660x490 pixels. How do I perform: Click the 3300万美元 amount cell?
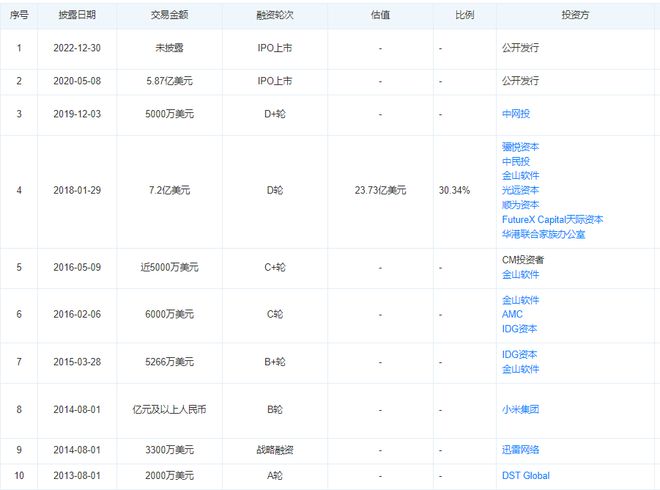coord(170,450)
